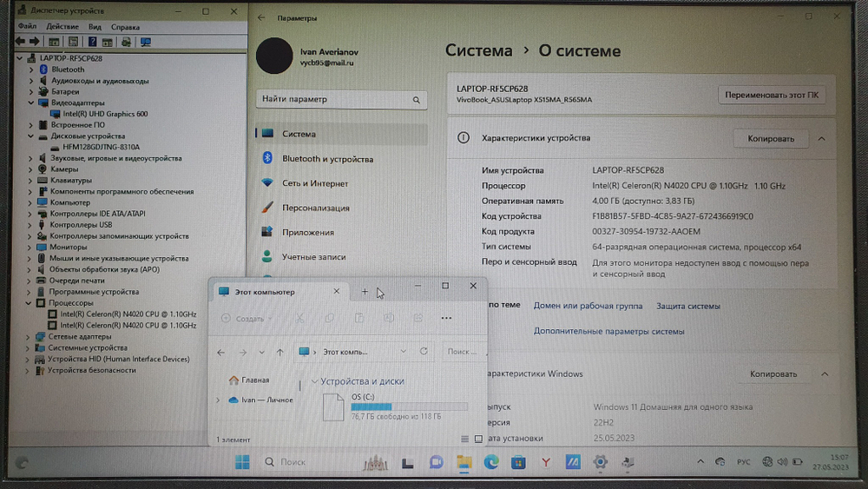Image resolution: width=868 pixels, height=489 pixels.
Task: Open the Файл menu in Device Manager
Action: click(x=27, y=27)
